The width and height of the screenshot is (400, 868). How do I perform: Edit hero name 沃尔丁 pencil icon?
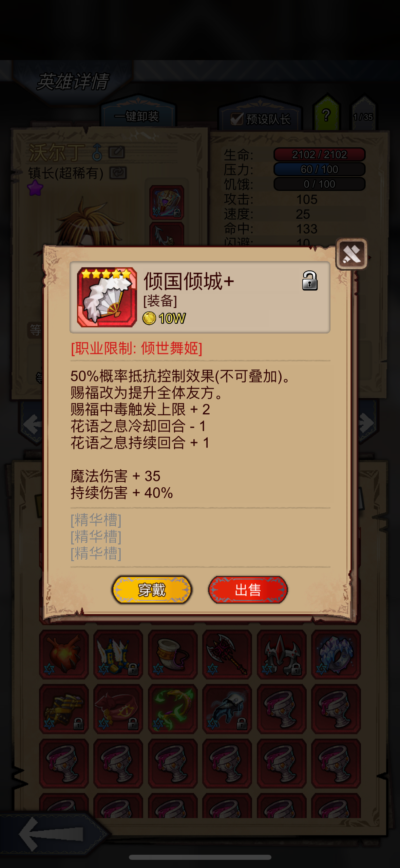click(x=117, y=152)
